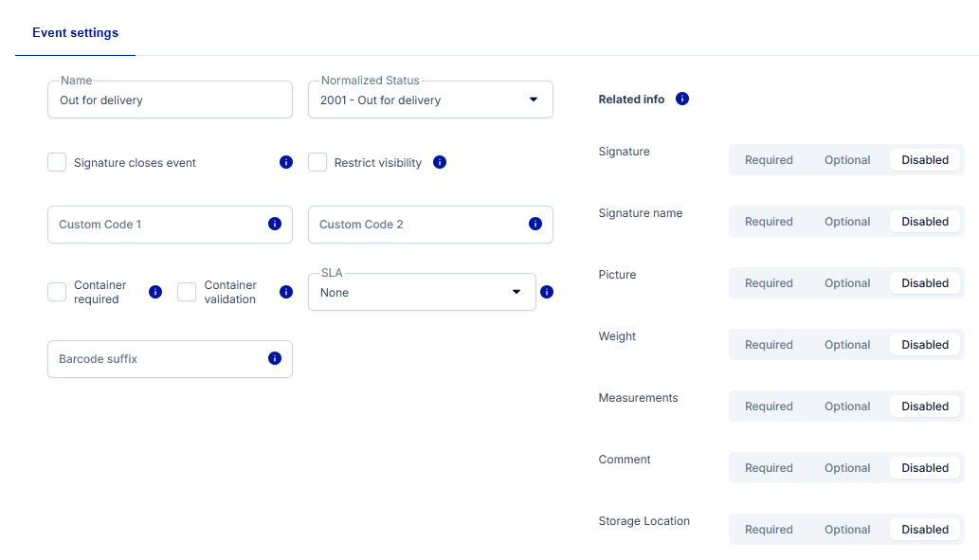Set Comment to Required
This screenshot has width=979, height=560.
point(769,468)
